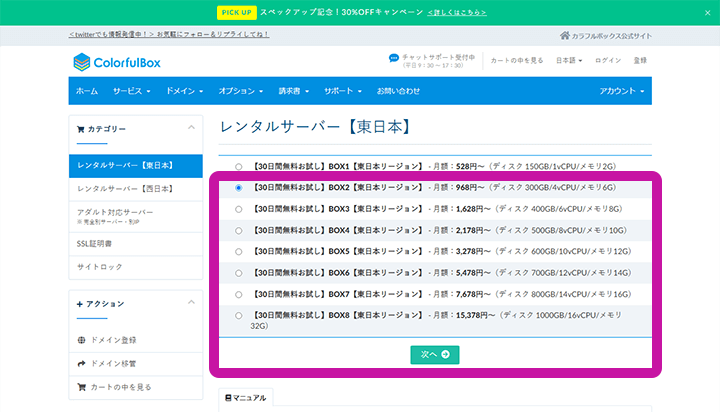Collapse the カテゴリー panel with chevron
This screenshot has width=720, height=412.
click(191, 128)
